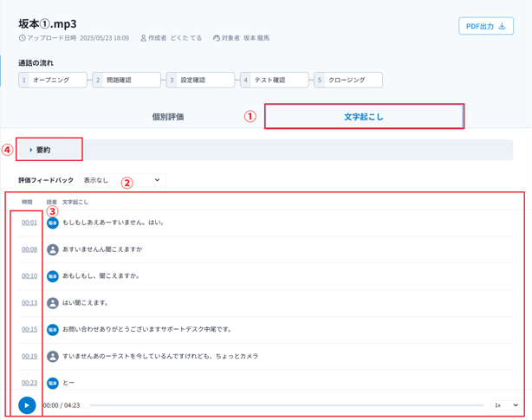
Task: Click customer avatar beside はい聞こえます
Action: (53, 303)
